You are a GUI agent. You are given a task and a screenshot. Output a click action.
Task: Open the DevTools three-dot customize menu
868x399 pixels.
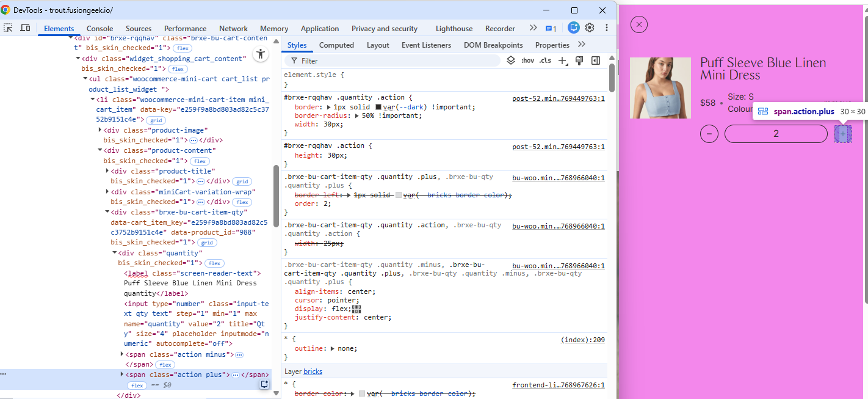(x=606, y=28)
